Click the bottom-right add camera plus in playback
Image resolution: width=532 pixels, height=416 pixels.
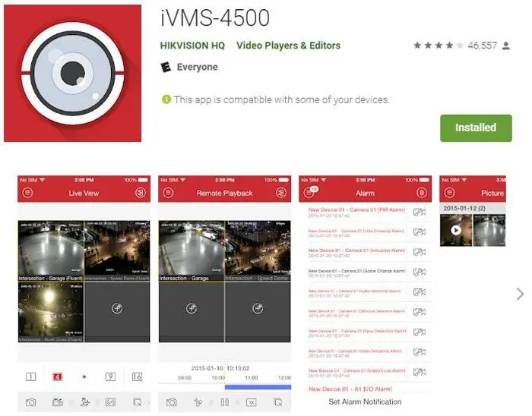(258, 308)
